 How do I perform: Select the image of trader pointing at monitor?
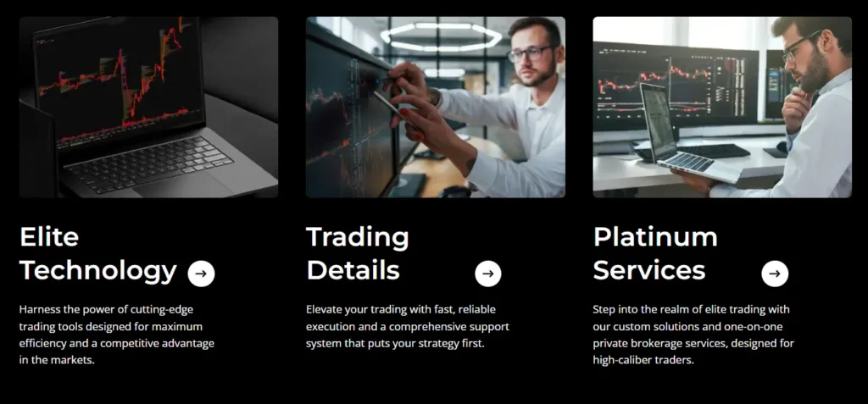435,108
